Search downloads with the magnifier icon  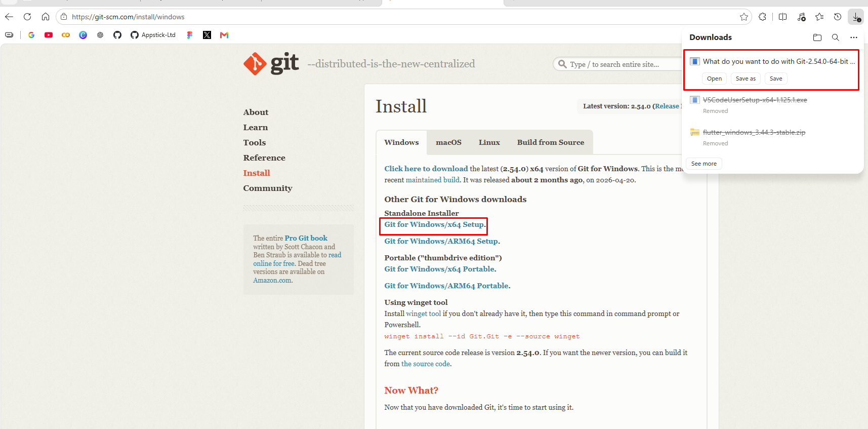[x=835, y=37]
